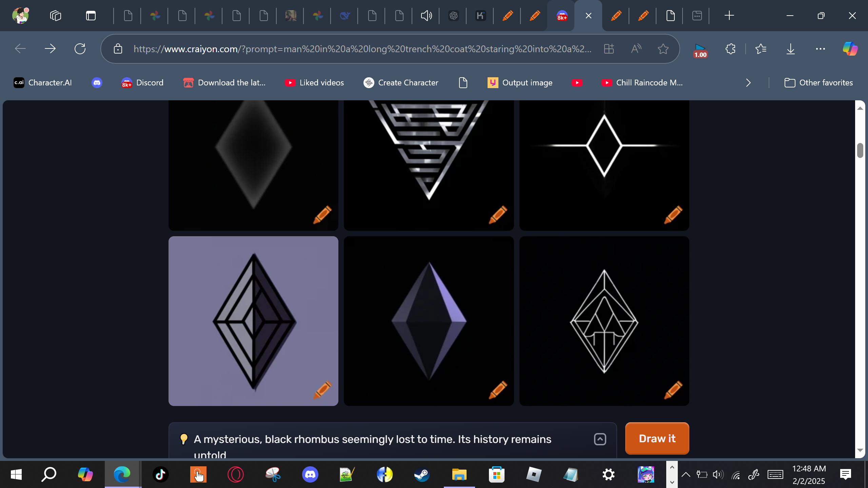Click Read aloud icon in address bar
The image size is (868, 488).
pos(636,49)
